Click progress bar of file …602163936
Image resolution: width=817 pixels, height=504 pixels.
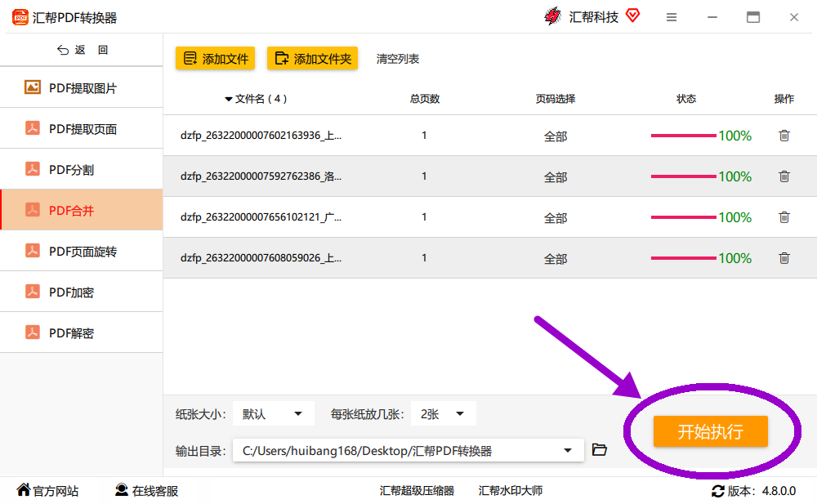pyautogui.click(x=683, y=136)
